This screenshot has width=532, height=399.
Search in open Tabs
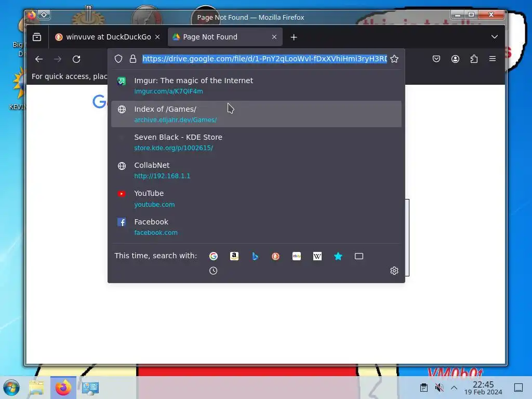coord(359,256)
